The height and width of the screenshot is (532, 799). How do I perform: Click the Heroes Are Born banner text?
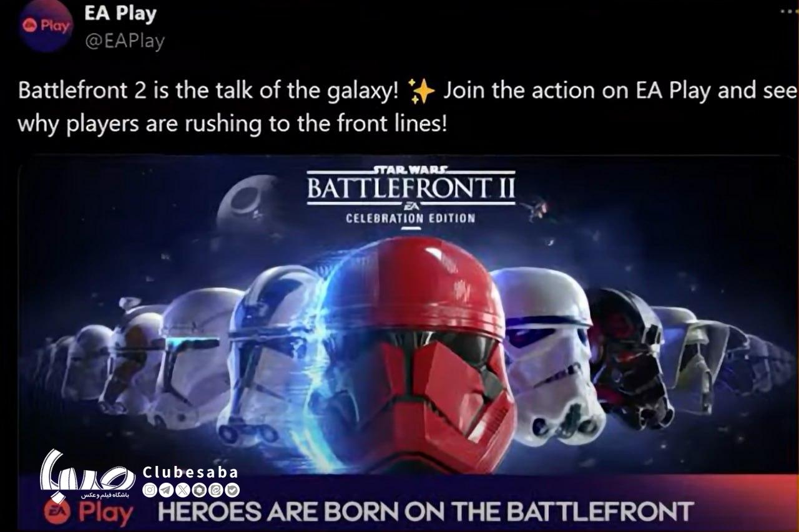pos(426,511)
